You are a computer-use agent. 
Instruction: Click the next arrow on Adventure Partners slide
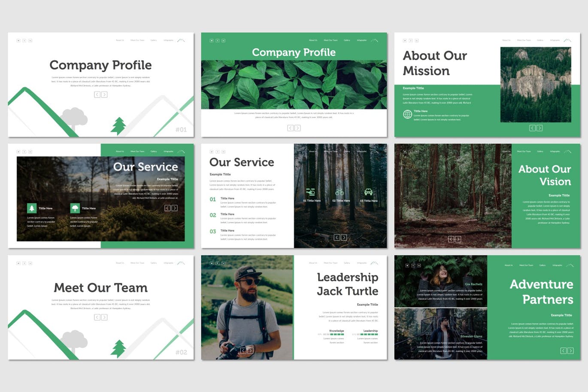tap(570, 351)
